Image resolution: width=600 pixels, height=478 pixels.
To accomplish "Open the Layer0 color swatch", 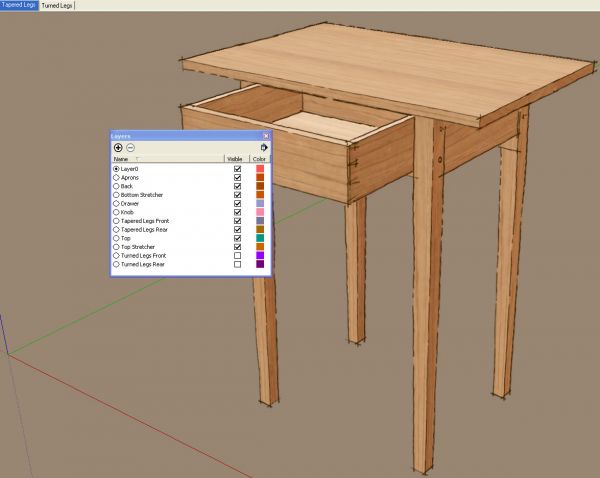I will pyautogui.click(x=260, y=169).
